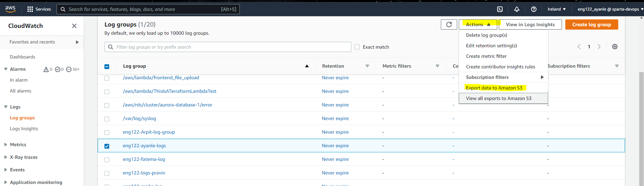The width and height of the screenshot is (644, 186).
Task: Launch the CloudShell terminal icon
Action: [500, 9]
